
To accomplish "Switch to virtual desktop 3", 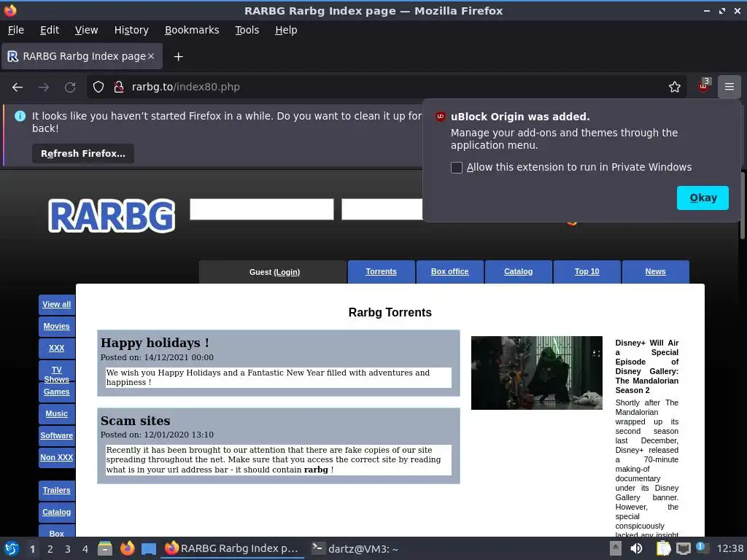I will pos(68,549).
